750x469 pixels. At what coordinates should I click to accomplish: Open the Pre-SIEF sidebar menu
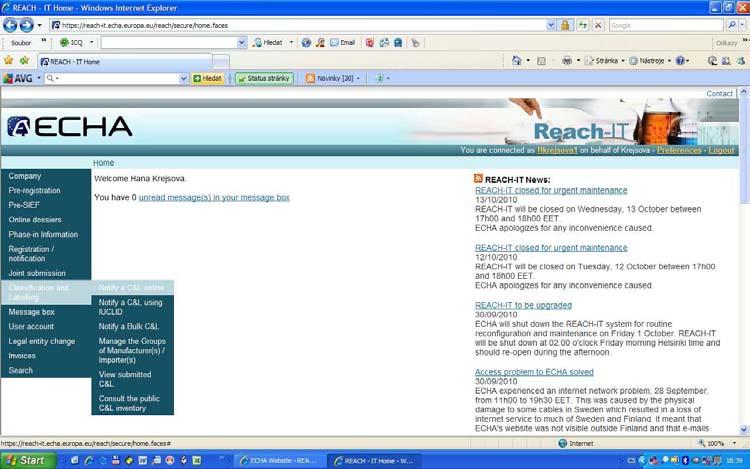click(x=46, y=205)
